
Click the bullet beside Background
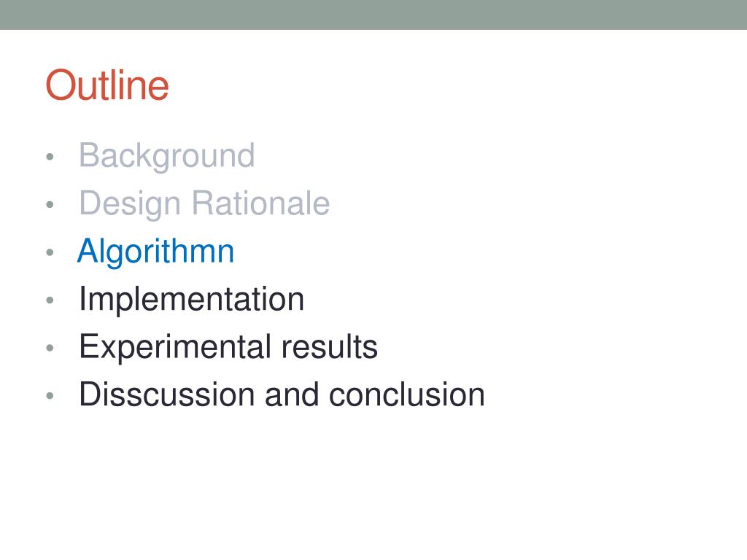pyautogui.click(x=50, y=157)
